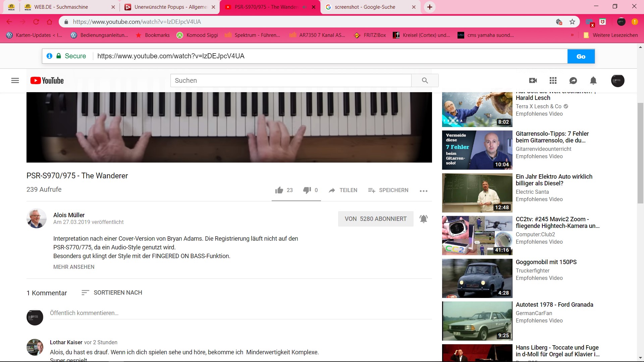Open the three-dot more actions menu
This screenshot has width=644, height=362.
click(423, 191)
